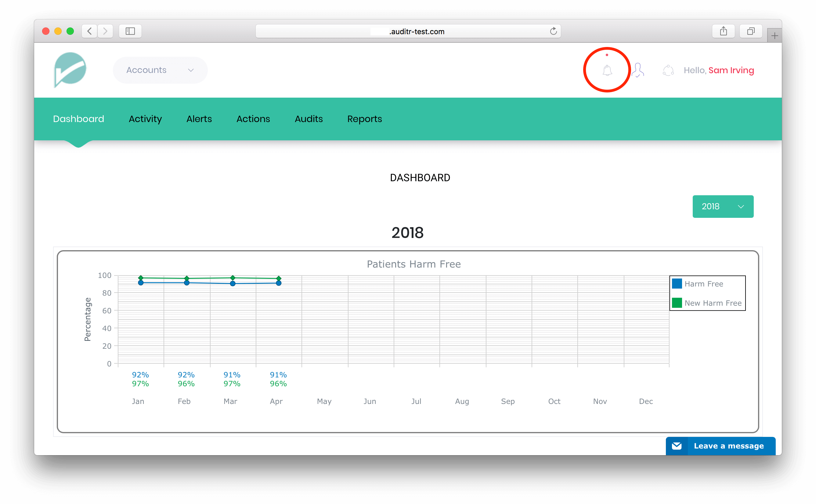Click the blue Harm Free legend swatch
816x504 pixels.
pyautogui.click(x=677, y=284)
